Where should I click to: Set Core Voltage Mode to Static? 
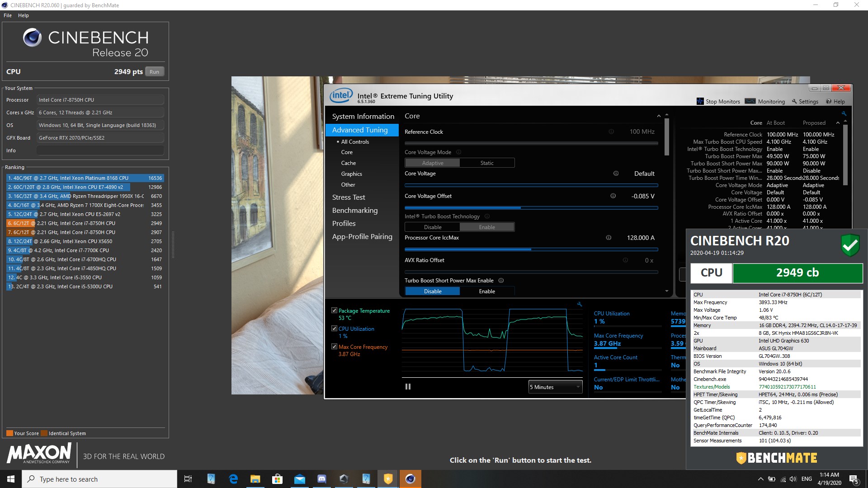487,163
